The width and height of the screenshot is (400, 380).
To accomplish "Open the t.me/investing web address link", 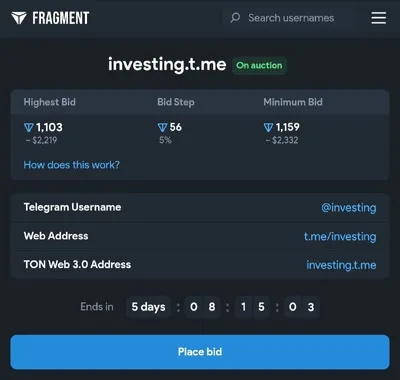I will 340,236.
